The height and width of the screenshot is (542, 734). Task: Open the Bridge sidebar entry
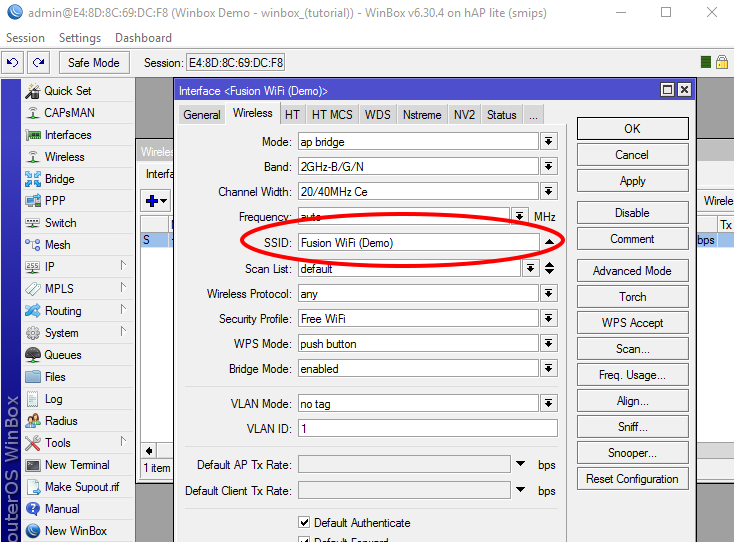pos(78,179)
